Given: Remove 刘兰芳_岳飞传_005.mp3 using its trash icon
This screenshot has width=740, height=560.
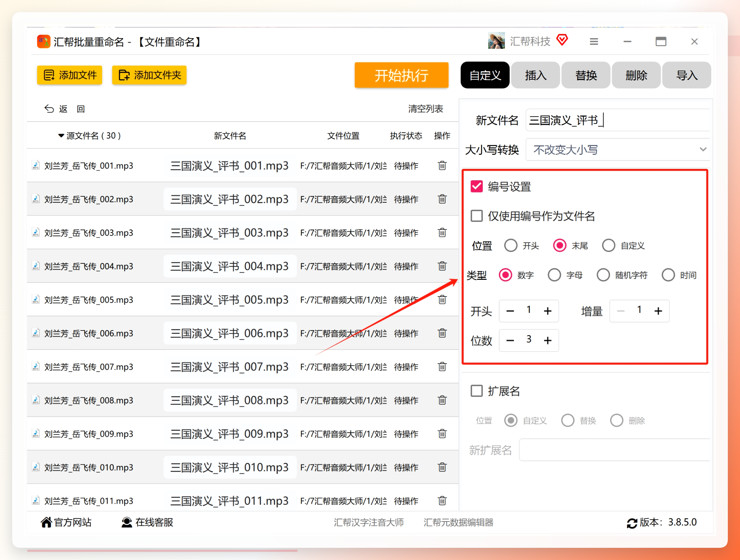Looking at the screenshot, I should point(442,300).
